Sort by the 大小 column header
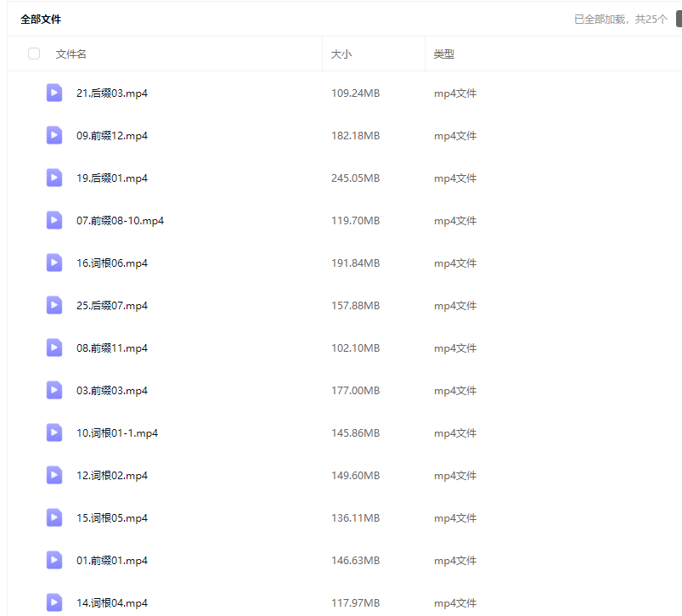Screen dimensions: 682x616 click(x=341, y=54)
